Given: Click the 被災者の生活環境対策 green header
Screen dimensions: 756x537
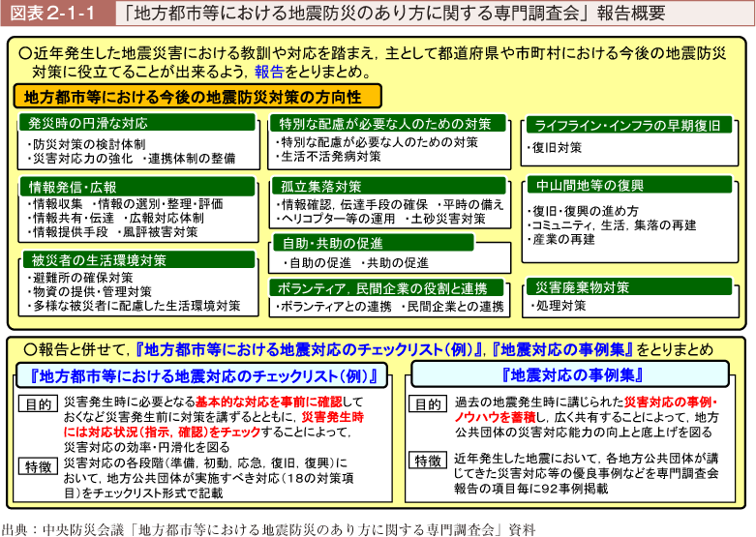Looking at the screenshot, I should 138,260.
